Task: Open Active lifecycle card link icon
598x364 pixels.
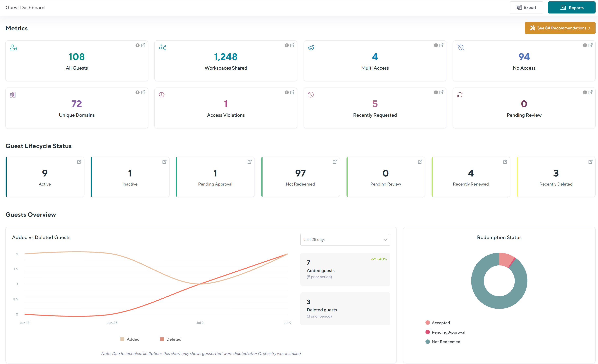Action: click(79, 162)
